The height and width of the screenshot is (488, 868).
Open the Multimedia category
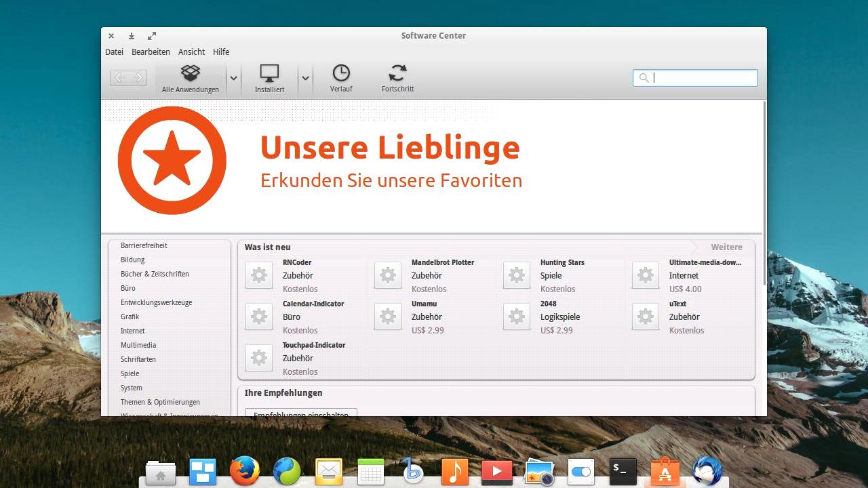point(138,345)
